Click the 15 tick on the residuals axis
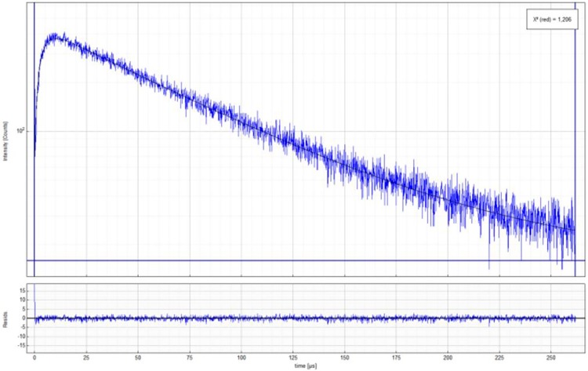Image resolution: width=588 pixels, height=371 pixels. [x=21, y=290]
